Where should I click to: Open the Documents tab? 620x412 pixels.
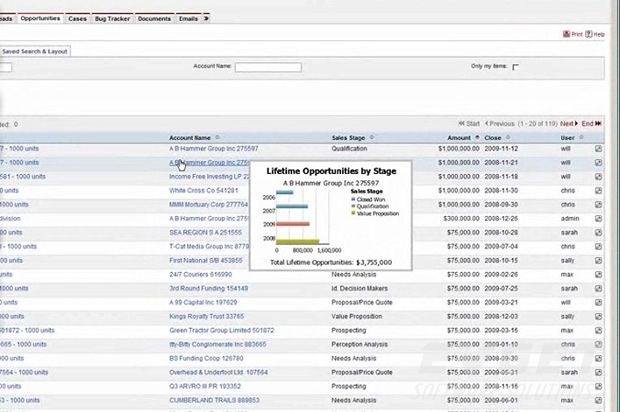pos(154,19)
